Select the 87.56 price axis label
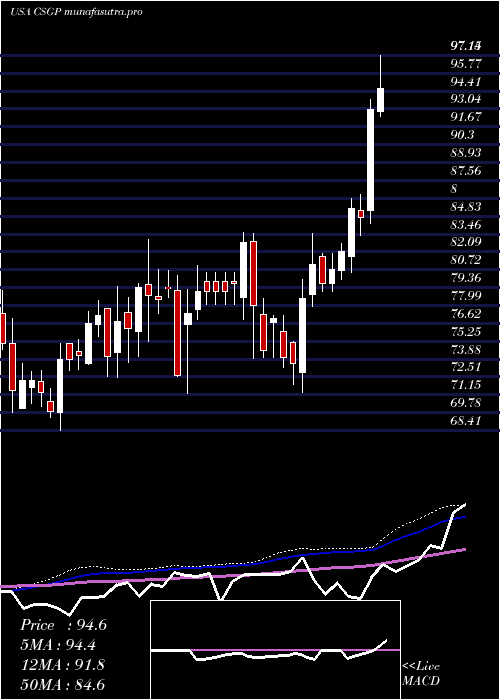The height and width of the screenshot is (700, 500). click(466, 171)
